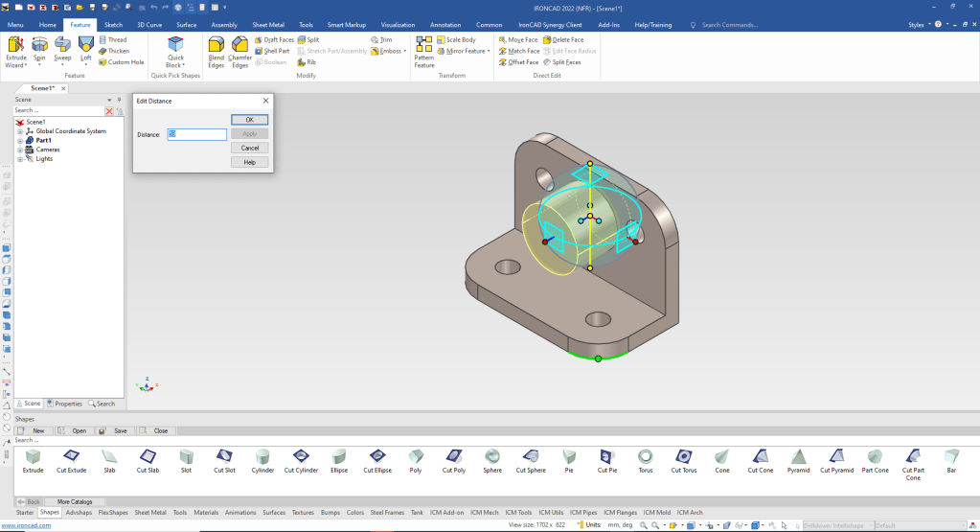Image resolution: width=980 pixels, height=532 pixels.
Task: Open the Mirror Feature dropdown
Action: [489, 51]
